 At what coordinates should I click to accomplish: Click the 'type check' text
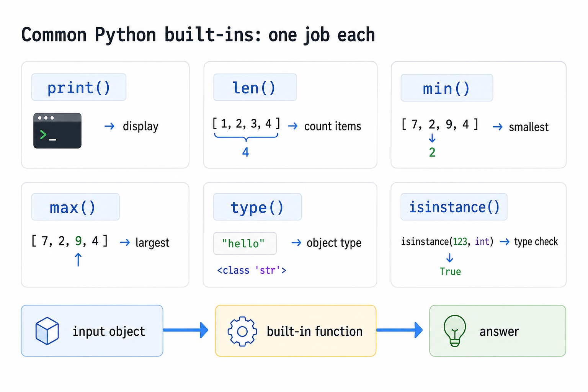click(536, 242)
